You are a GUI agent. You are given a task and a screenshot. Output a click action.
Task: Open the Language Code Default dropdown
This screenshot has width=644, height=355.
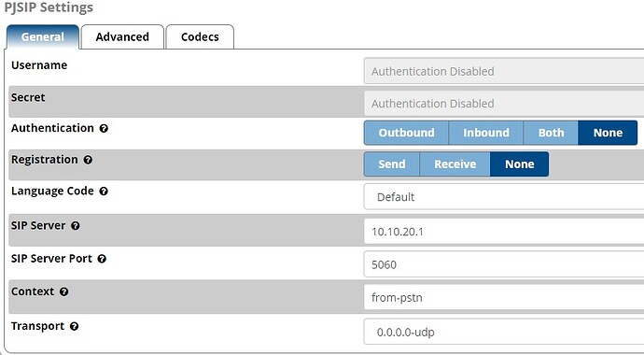pos(504,197)
